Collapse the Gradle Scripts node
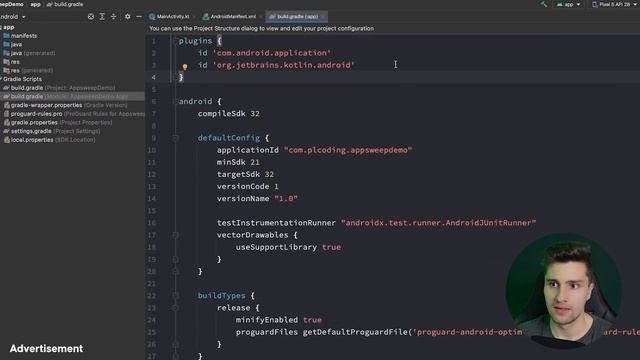Image resolution: width=640 pixels, height=360 pixels. pos(1,79)
